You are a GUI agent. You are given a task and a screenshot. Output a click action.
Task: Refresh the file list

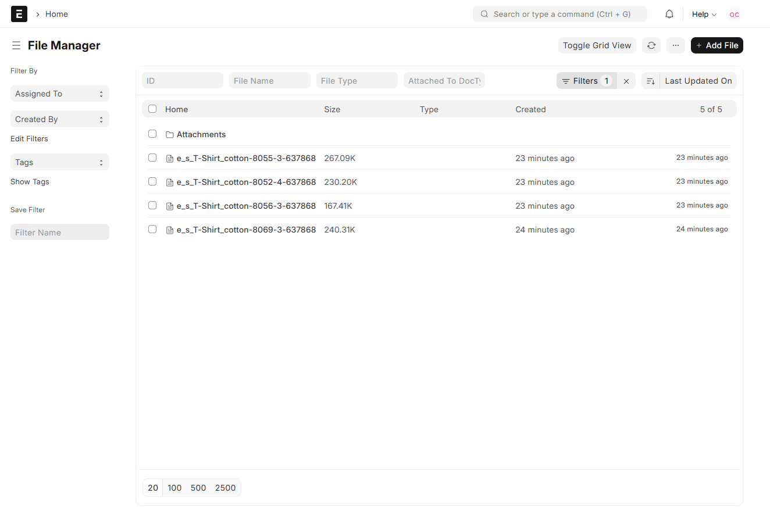point(651,45)
